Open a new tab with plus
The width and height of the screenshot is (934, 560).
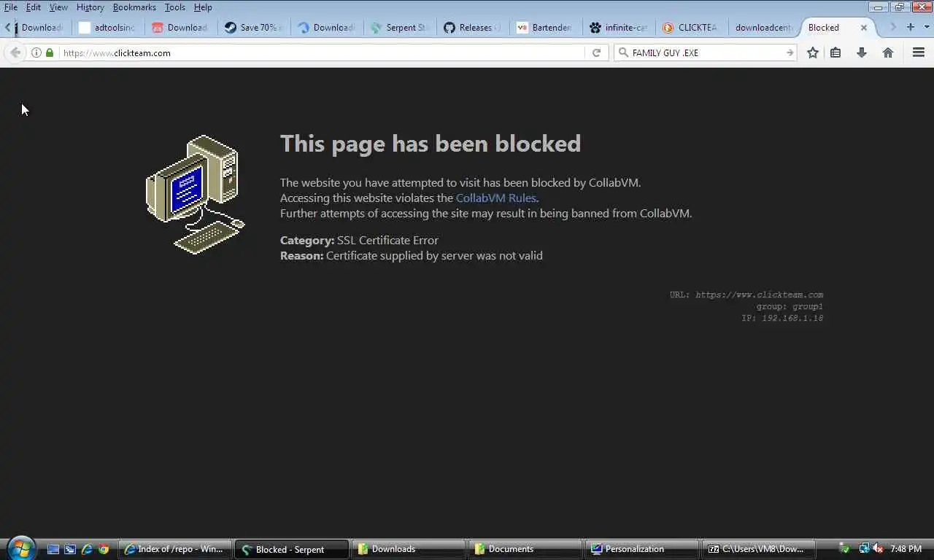pos(910,27)
